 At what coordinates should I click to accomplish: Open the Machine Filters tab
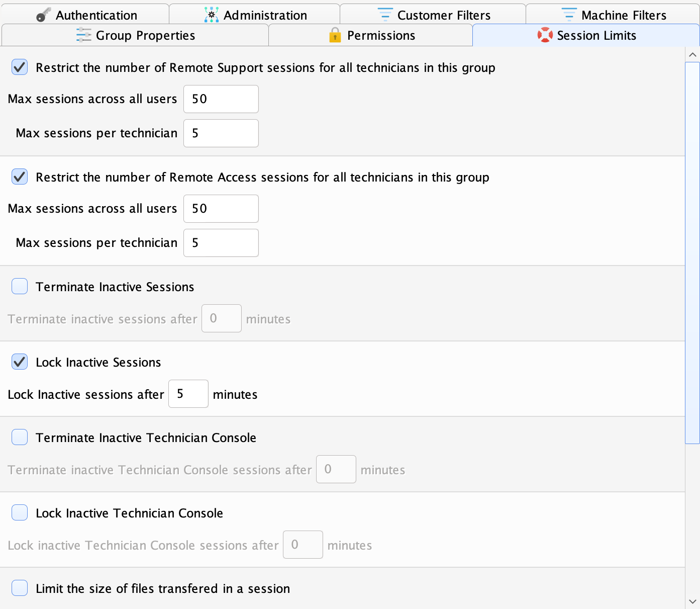click(x=613, y=14)
